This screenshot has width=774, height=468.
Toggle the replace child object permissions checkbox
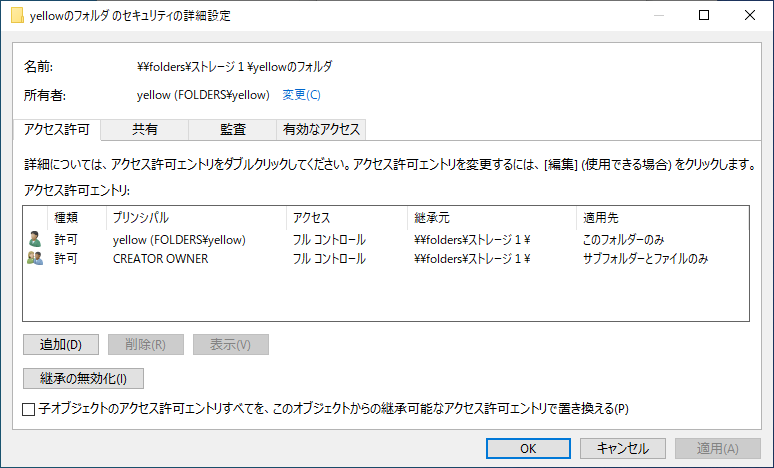29,409
